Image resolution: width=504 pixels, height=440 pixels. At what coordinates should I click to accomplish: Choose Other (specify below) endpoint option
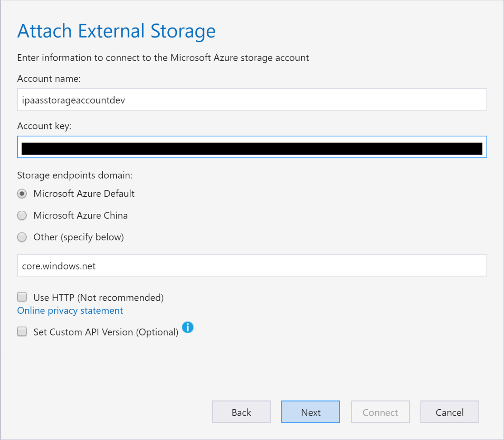22,237
